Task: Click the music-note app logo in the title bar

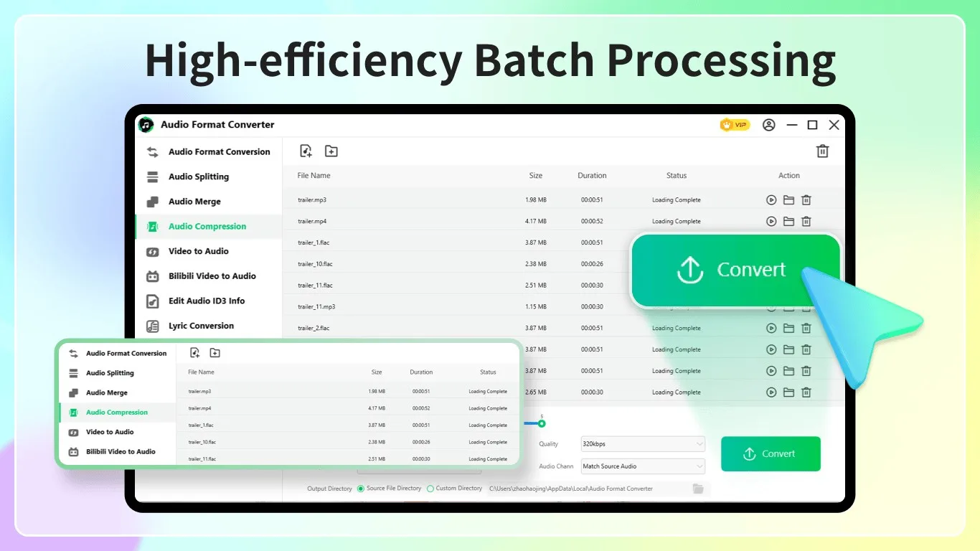Action: (x=146, y=125)
